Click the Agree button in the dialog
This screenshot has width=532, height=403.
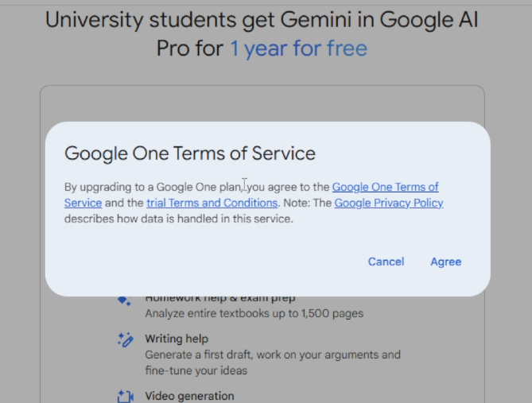click(x=445, y=262)
